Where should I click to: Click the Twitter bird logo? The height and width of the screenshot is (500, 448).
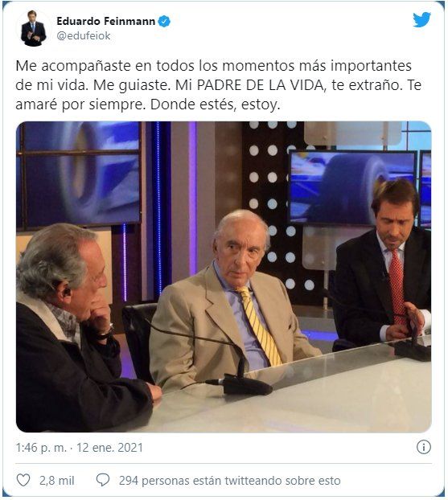pyautogui.click(x=421, y=20)
